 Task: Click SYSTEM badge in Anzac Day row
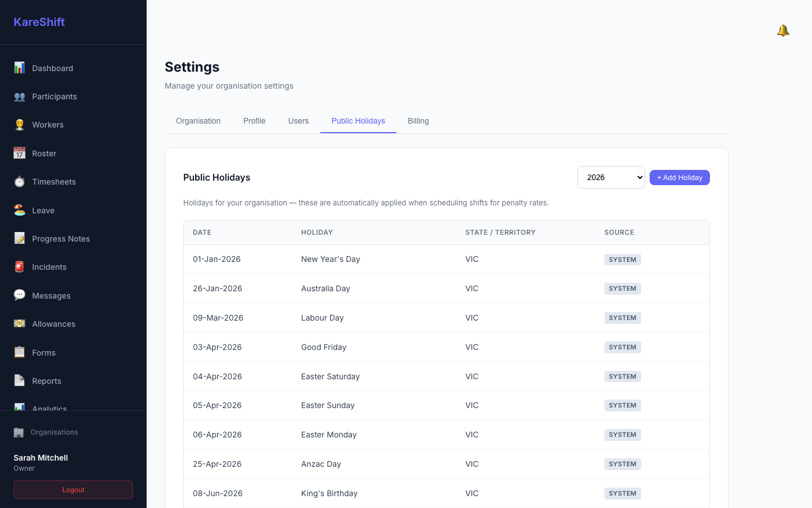coord(623,464)
